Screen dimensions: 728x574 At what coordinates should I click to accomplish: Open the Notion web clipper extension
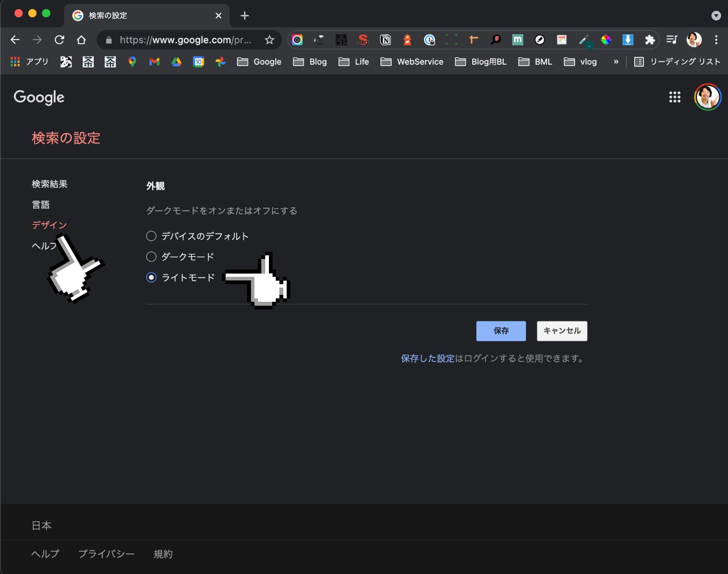tap(385, 40)
